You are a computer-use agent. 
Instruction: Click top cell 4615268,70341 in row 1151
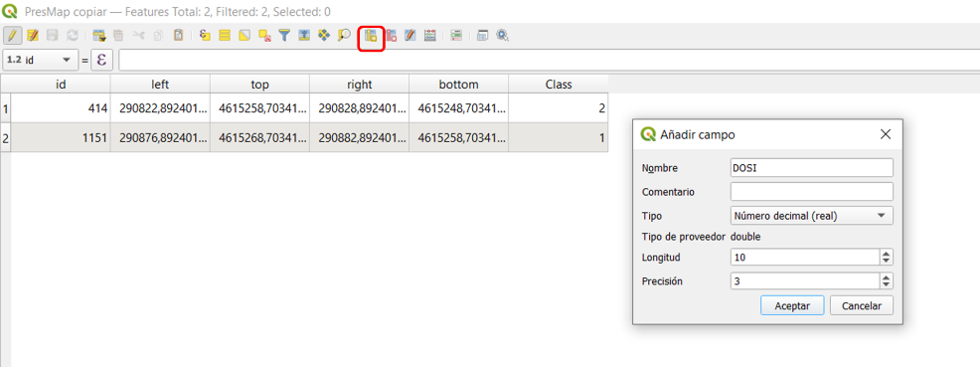pyautogui.click(x=259, y=137)
